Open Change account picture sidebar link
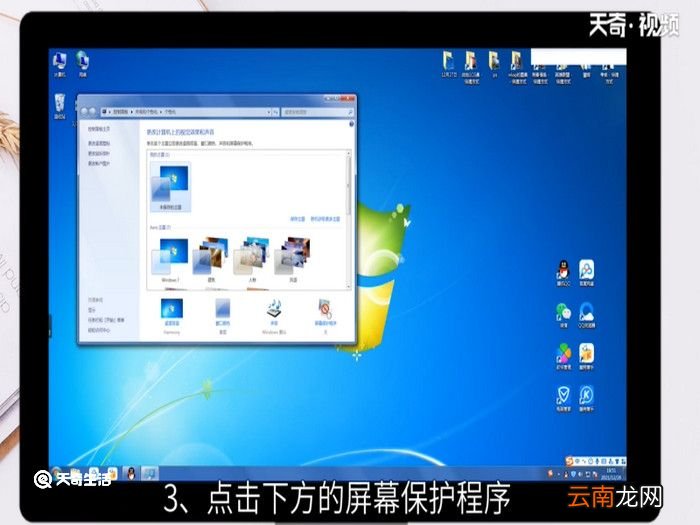Image resolution: width=700 pixels, height=525 pixels. click(x=99, y=164)
